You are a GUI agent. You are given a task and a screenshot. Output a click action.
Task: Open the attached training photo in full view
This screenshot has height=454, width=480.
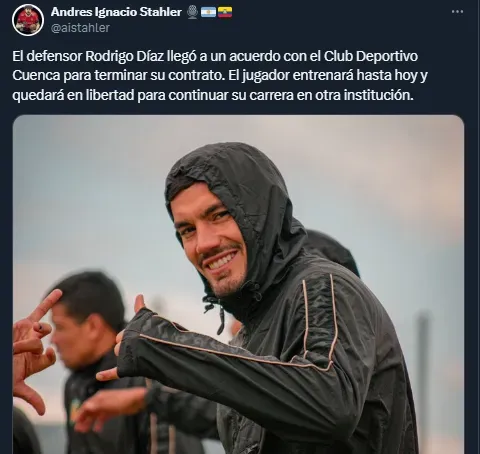(x=238, y=284)
